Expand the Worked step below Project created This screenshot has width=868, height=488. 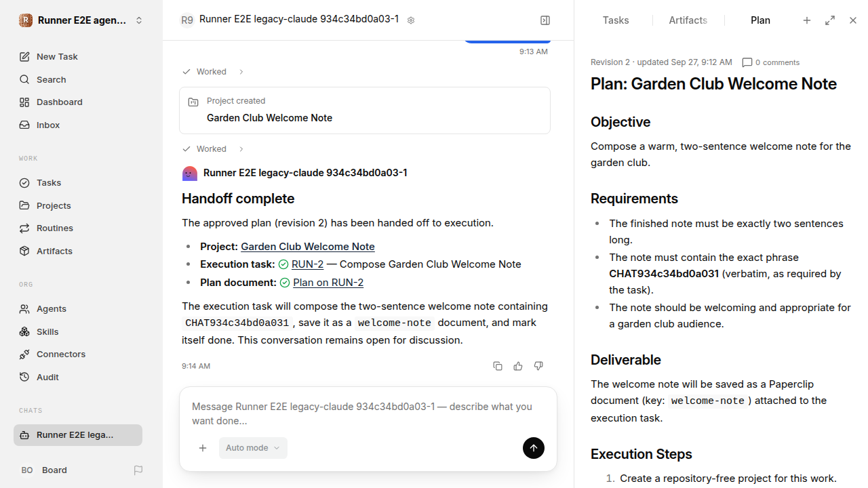coord(214,149)
